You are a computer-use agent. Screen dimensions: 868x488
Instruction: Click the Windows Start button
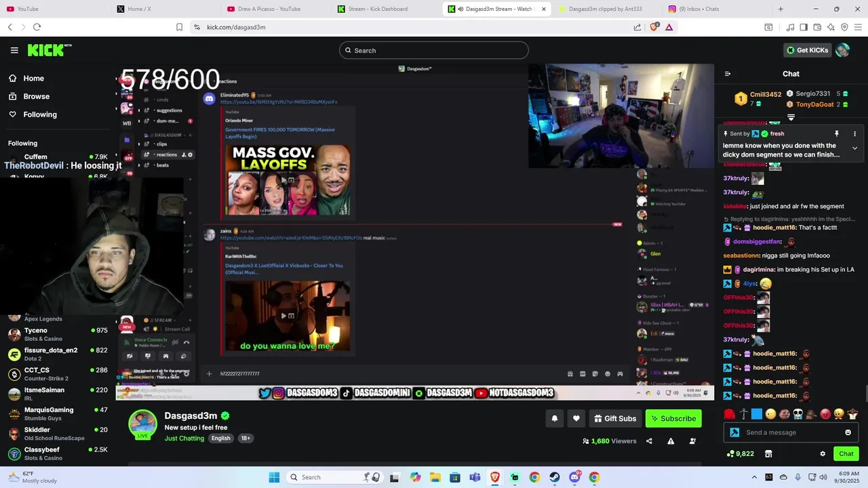click(x=274, y=477)
